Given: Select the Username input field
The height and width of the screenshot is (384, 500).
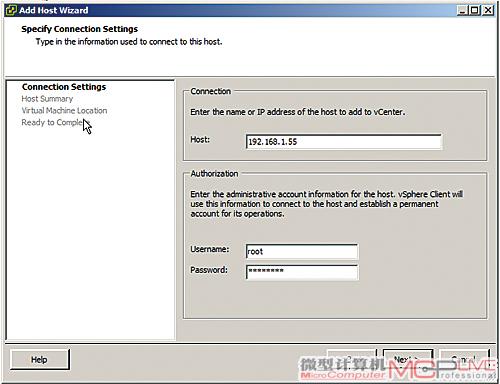Looking at the screenshot, I should click(302, 251).
